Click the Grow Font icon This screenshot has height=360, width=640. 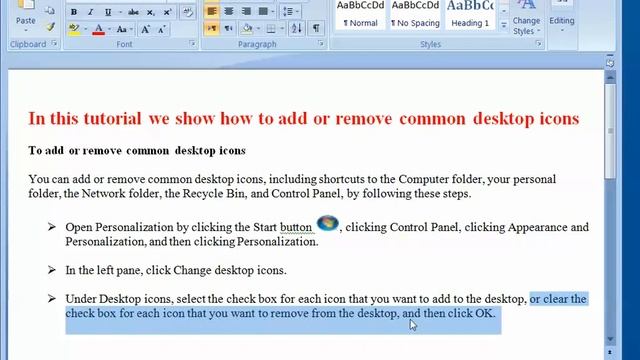pos(145,29)
